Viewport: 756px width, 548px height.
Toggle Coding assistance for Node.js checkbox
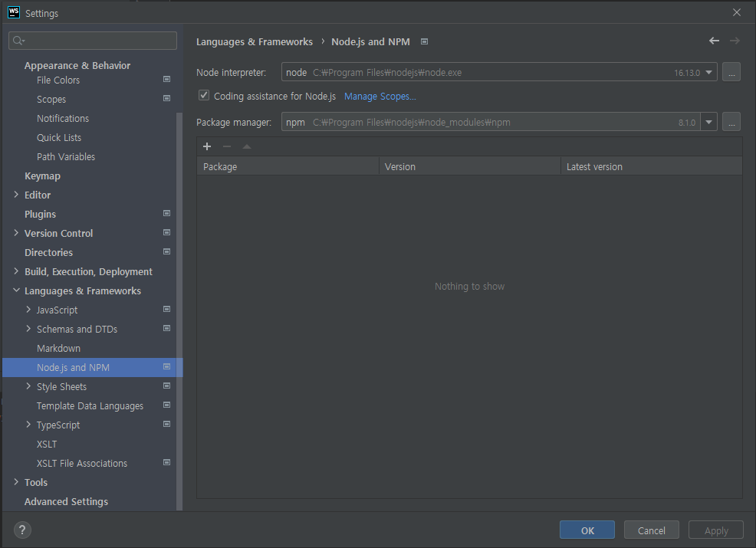click(204, 96)
